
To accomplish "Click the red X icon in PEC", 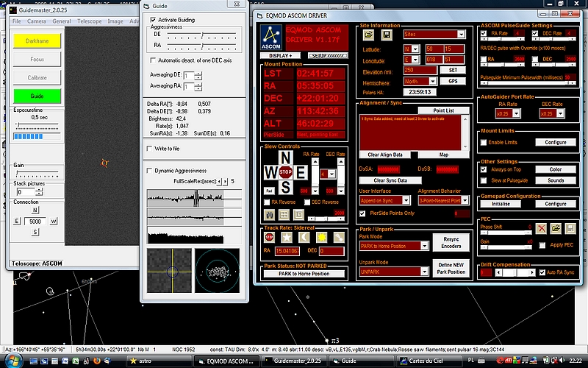I will pos(541,228).
